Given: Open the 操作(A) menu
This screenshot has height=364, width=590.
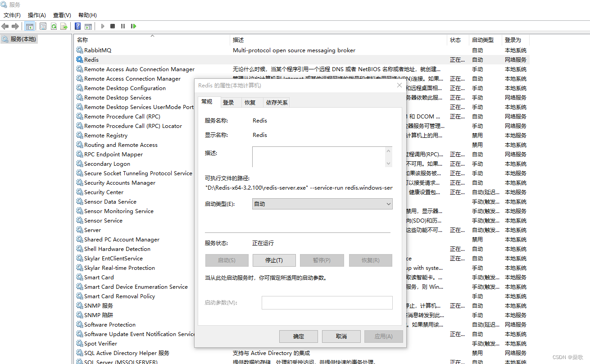Looking at the screenshot, I should click(x=37, y=15).
